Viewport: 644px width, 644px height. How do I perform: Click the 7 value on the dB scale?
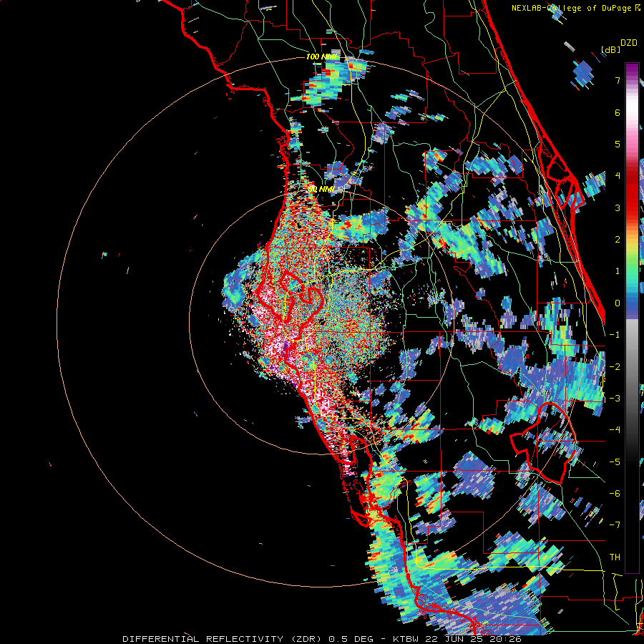(x=618, y=80)
